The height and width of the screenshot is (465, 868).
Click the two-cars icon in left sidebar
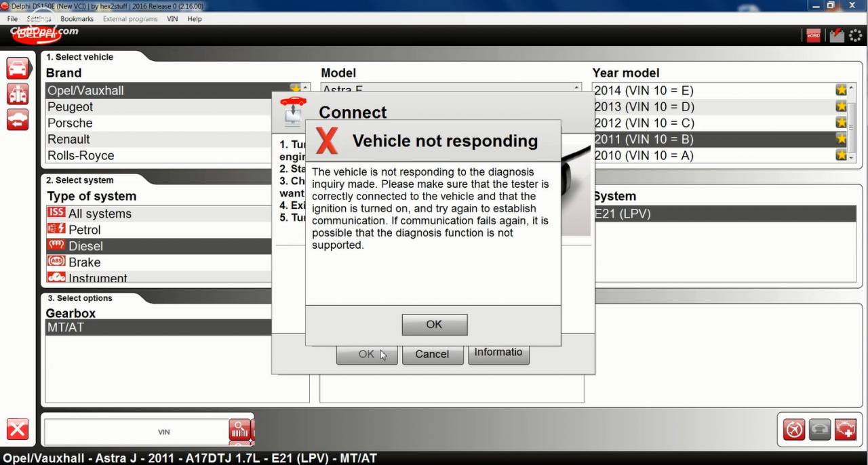coord(18,94)
